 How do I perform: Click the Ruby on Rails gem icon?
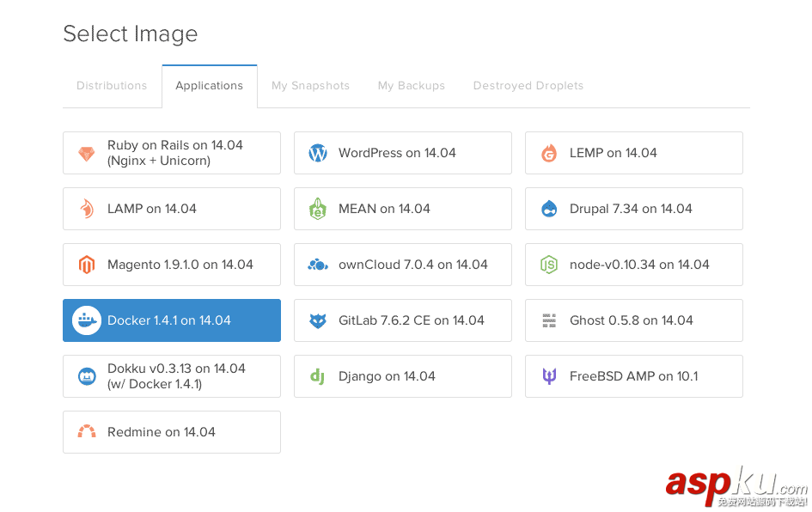coord(87,154)
